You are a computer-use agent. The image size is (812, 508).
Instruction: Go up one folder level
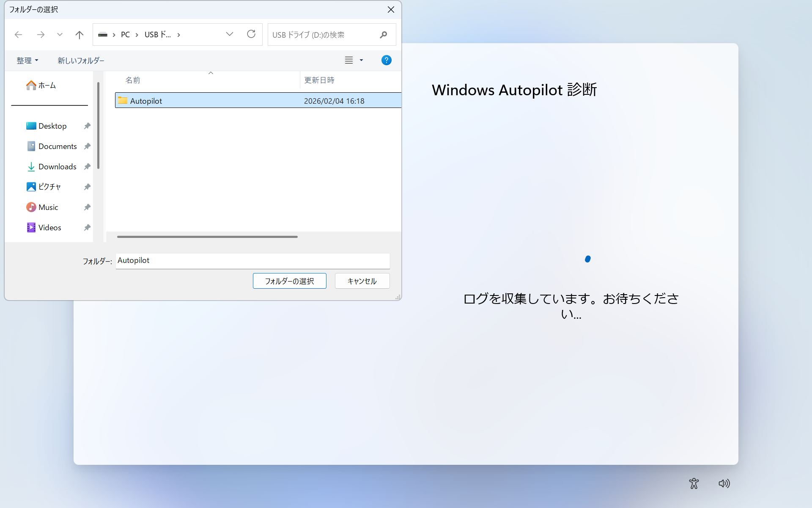point(79,35)
